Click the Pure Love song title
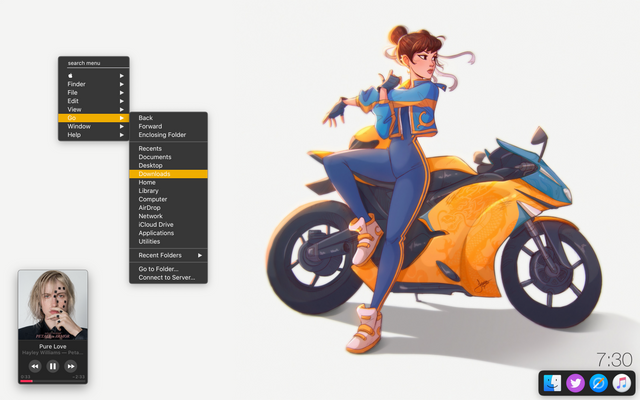 pyautogui.click(x=53, y=346)
